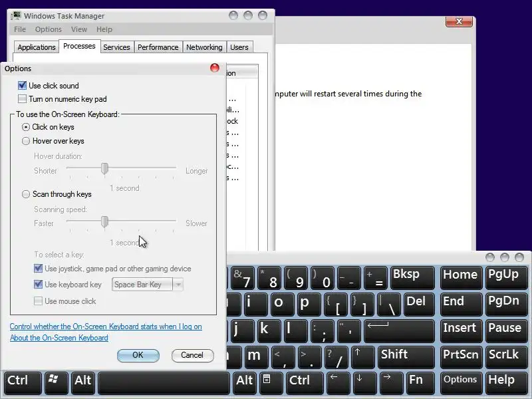This screenshot has width=532, height=399.
Task: Click the letter m key
Action: coord(257,356)
